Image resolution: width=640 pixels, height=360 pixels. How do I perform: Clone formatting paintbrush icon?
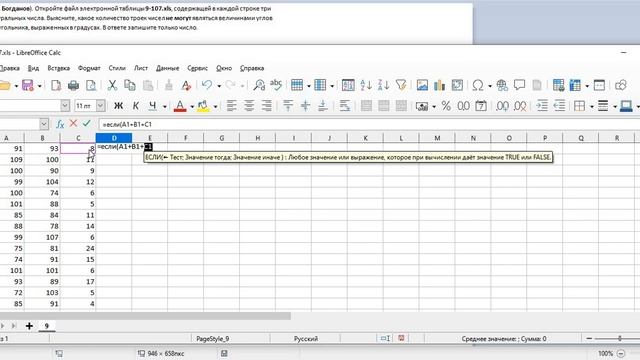click(x=169, y=85)
